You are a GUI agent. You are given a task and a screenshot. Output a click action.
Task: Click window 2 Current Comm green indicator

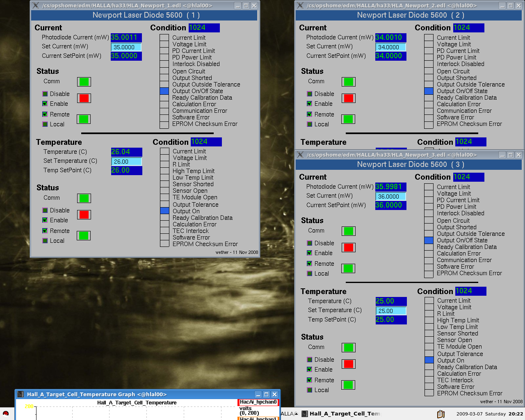click(349, 82)
